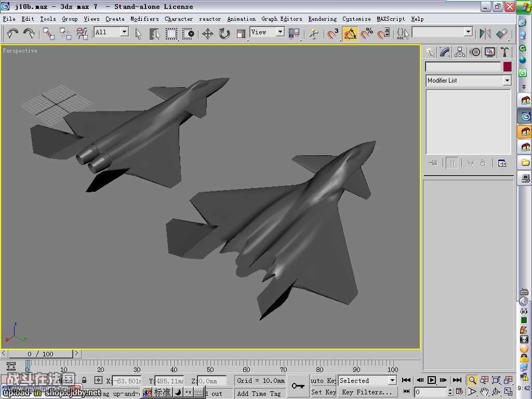Click Remove Modifier trash can icon
Screen dimensions: 532x399
tap(483, 163)
